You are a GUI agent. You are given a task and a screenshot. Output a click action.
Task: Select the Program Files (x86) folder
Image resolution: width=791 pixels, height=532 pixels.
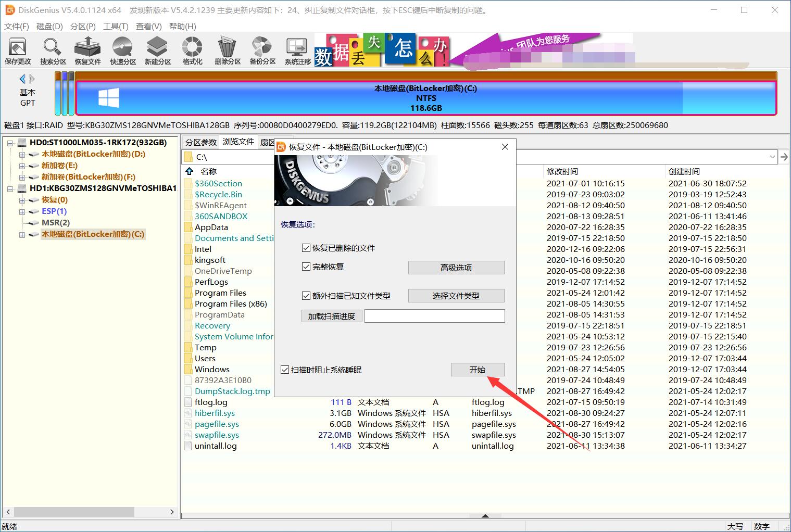coord(231,303)
